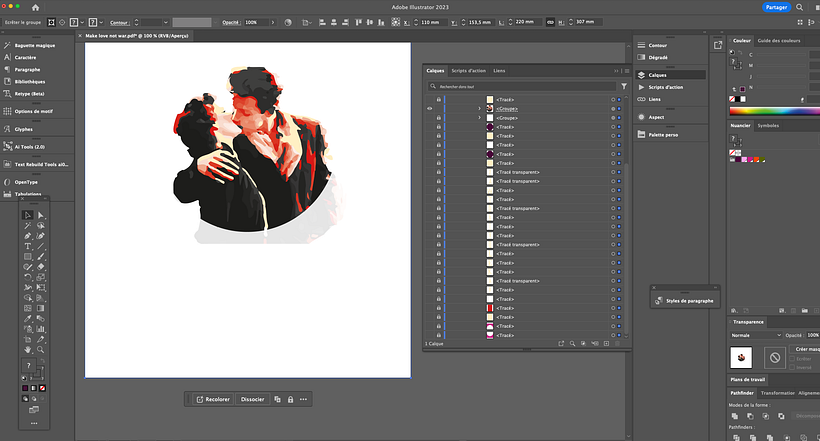Click the Recolorer button
This screenshot has width=820, height=441.
tap(212, 399)
